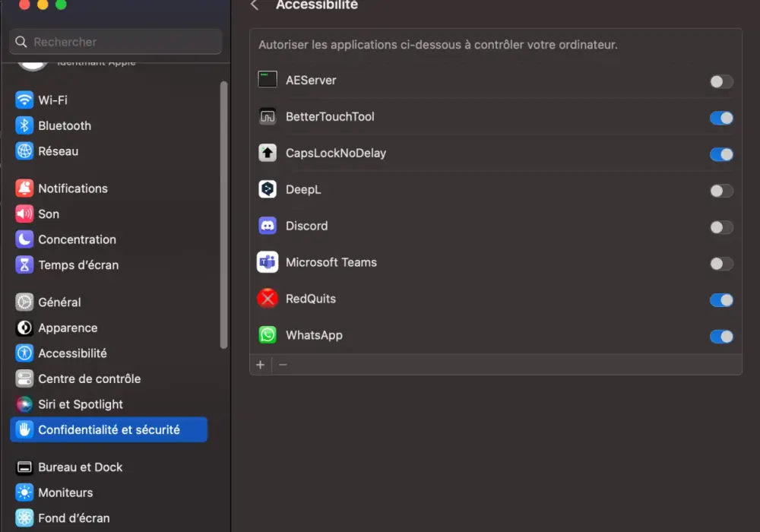Click the Apparence icon
This screenshot has width=760, height=532.
[x=24, y=328]
